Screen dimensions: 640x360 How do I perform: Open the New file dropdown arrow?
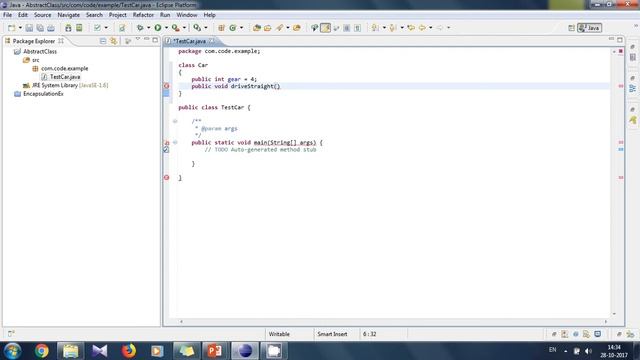20,28
